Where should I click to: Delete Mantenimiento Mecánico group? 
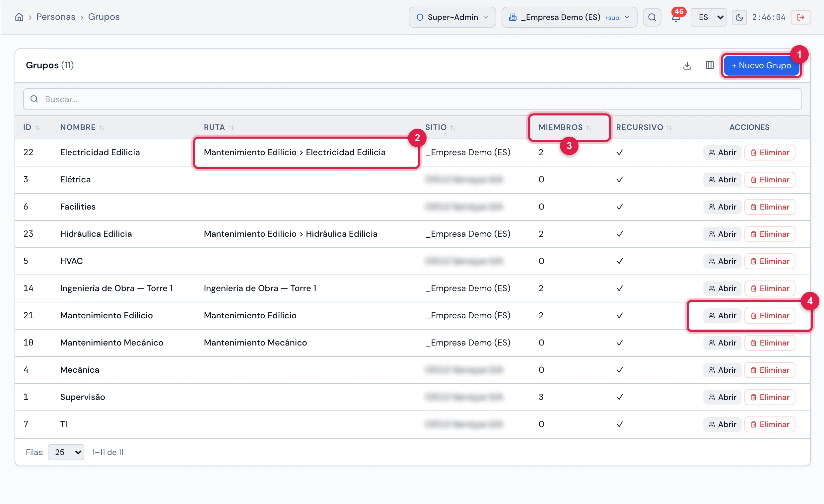coord(770,343)
